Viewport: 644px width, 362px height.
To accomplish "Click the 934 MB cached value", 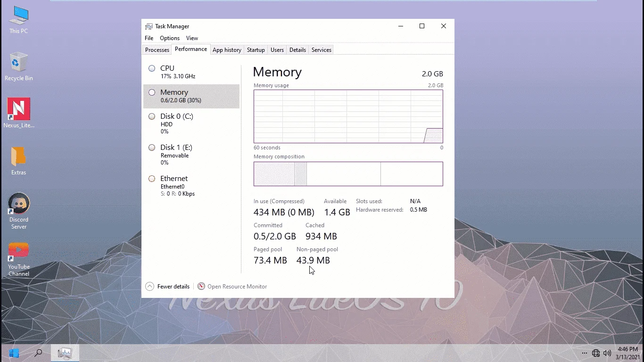I will coord(321,236).
